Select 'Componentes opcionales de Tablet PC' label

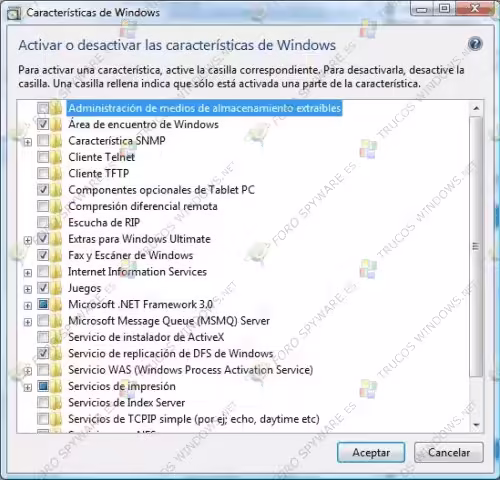(x=162, y=190)
